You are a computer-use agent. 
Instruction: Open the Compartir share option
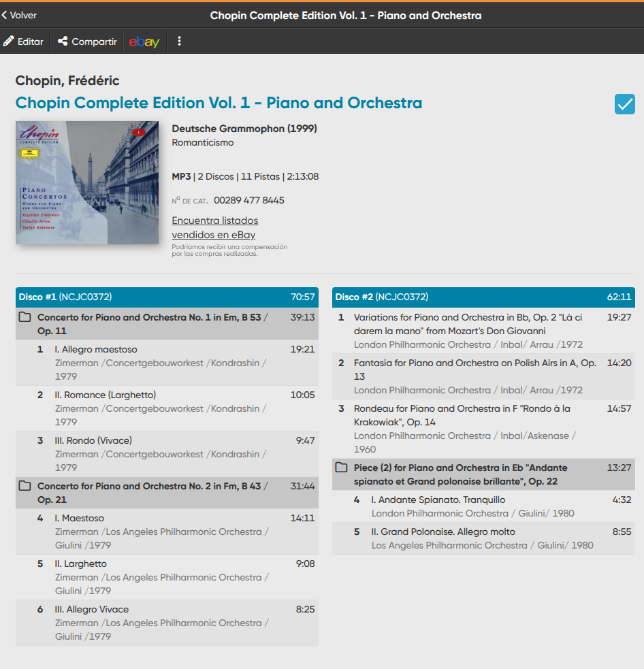(x=87, y=42)
